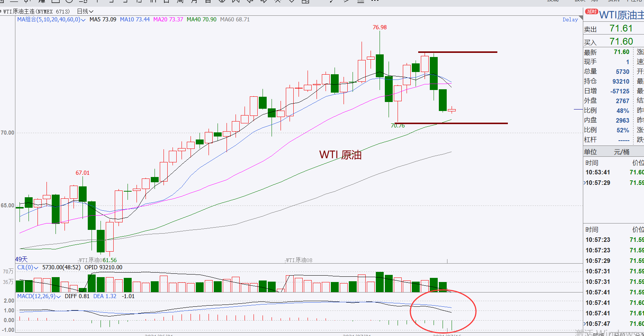Click the 49天 day count label

click(x=21, y=259)
